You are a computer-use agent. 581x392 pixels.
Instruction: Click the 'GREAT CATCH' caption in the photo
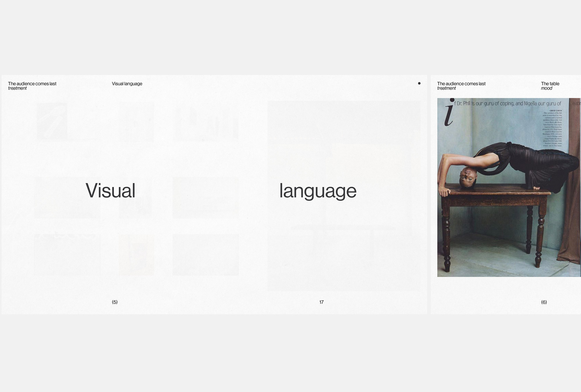[555, 111]
